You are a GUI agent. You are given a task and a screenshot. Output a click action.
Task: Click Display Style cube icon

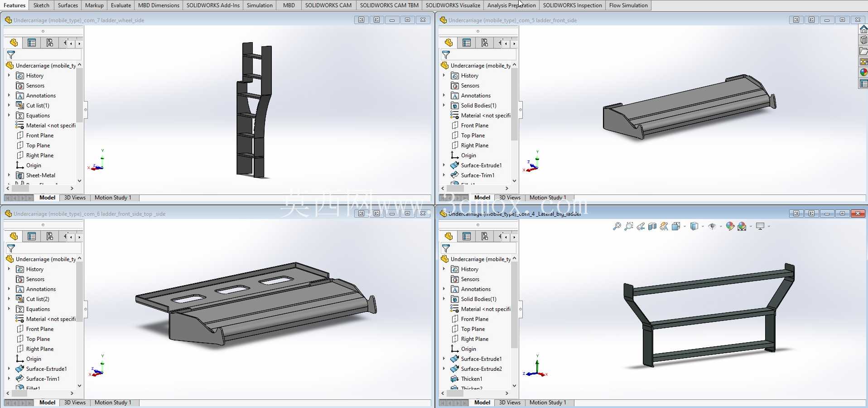[694, 226]
